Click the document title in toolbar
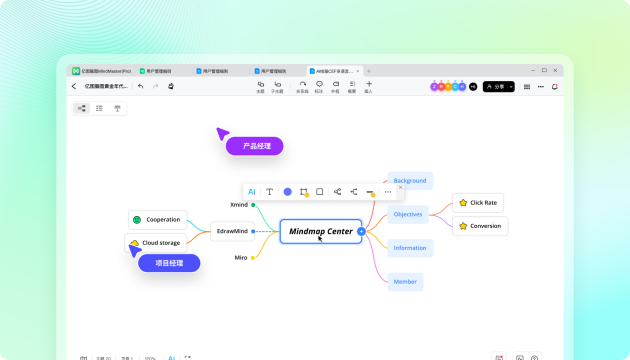The height and width of the screenshot is (360, 630). coord(106,86)
